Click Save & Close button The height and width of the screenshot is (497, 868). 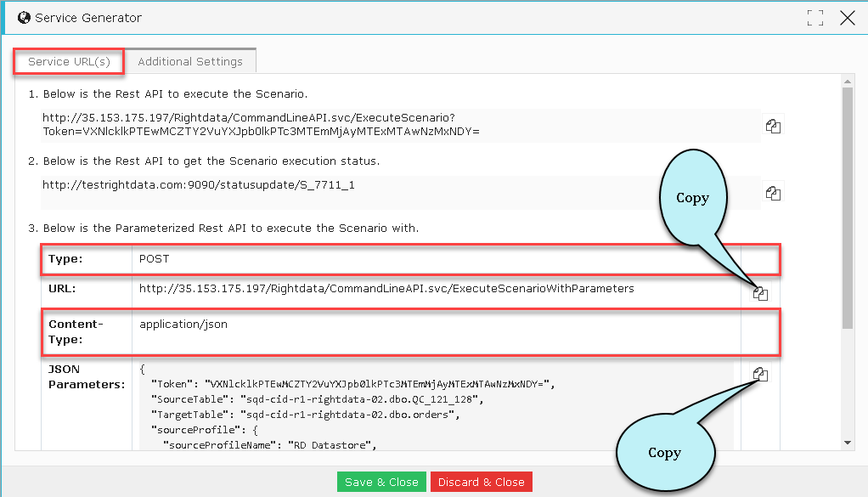pos(381,482)
